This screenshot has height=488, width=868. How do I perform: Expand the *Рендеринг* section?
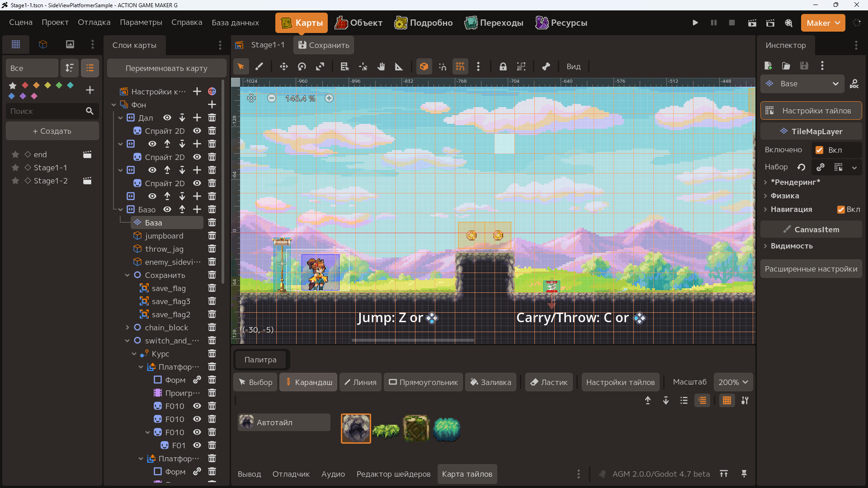tap(765, 183)
